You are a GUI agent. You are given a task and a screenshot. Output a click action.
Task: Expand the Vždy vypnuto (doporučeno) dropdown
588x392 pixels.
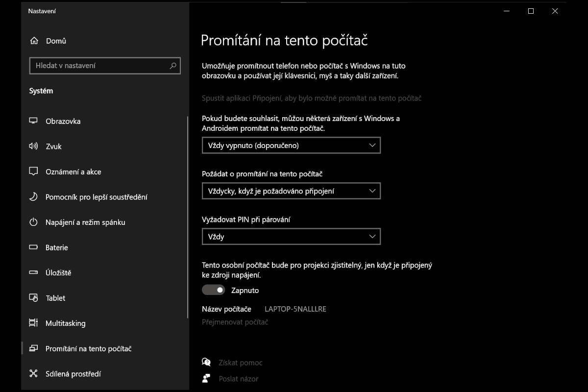291,146
